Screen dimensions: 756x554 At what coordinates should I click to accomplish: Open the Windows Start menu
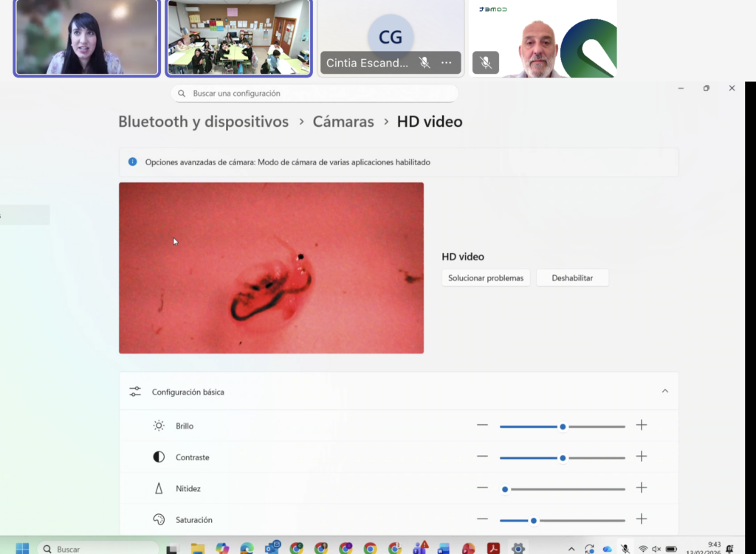coord(22,548)
